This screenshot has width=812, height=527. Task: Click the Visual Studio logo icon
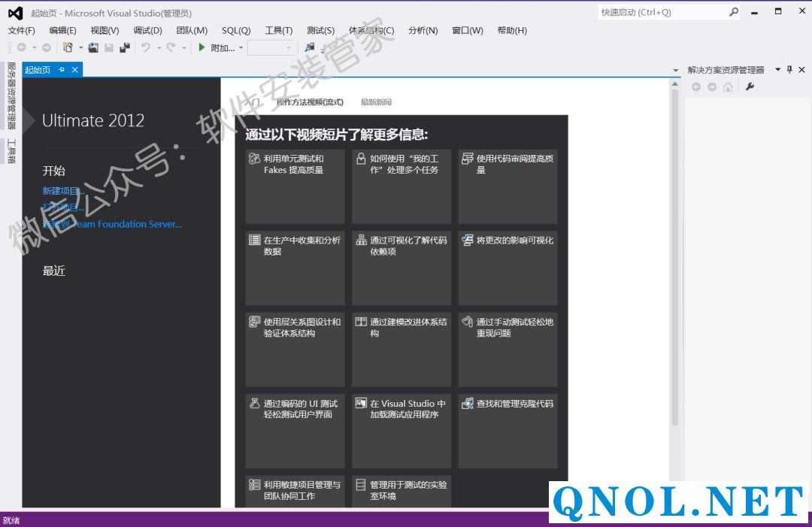pyautogui.click(x=15, y=12)
